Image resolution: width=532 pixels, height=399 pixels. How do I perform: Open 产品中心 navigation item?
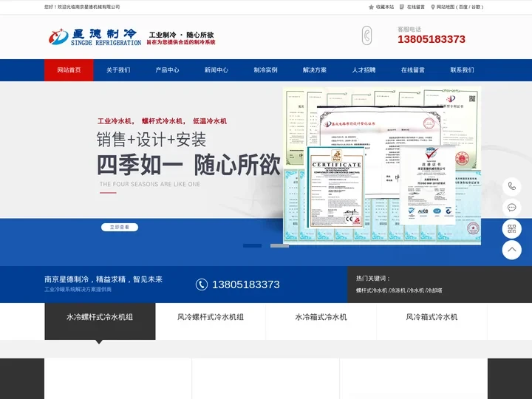coord(167,70)
